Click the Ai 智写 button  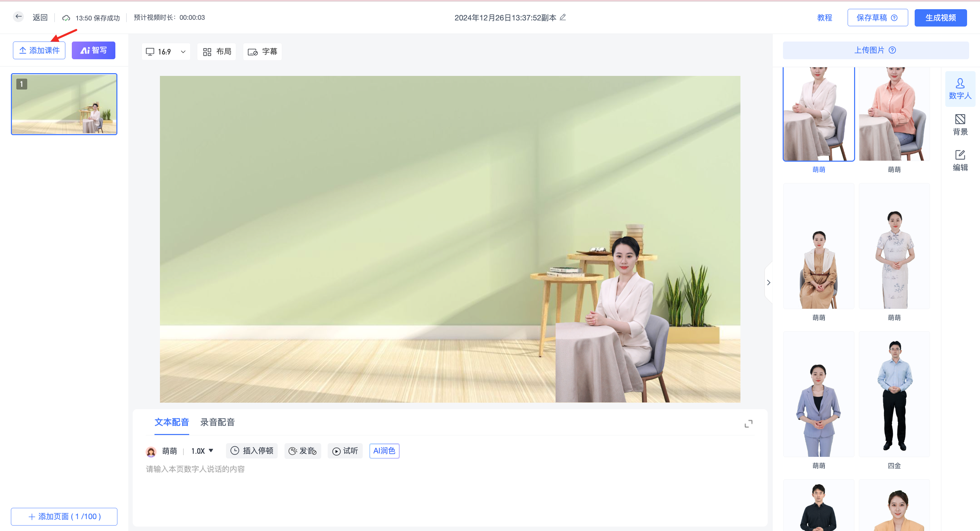point(94,50)
